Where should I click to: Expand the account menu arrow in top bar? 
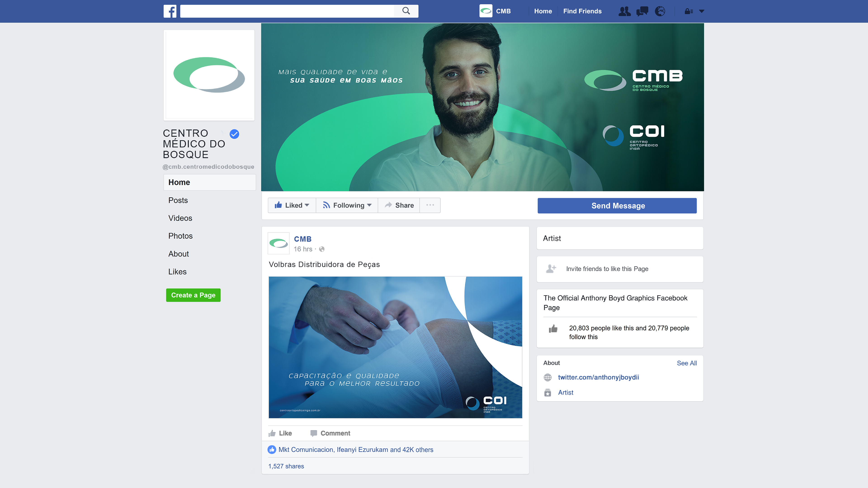[702, 12]
